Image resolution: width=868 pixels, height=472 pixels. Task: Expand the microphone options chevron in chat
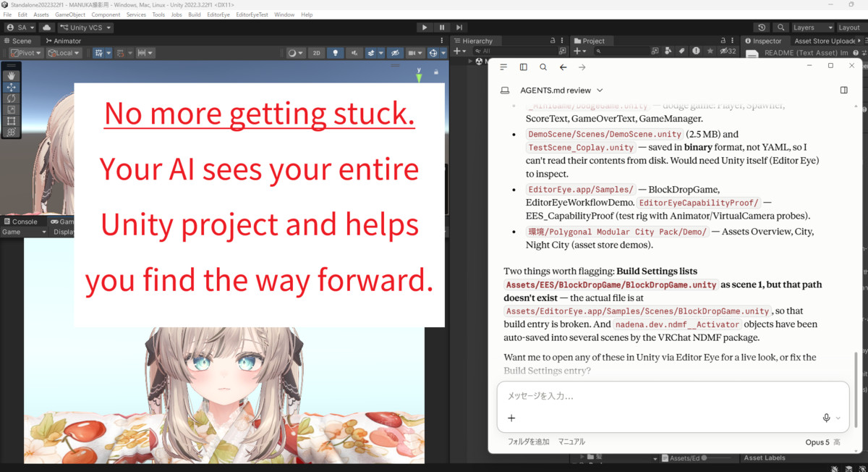pos(838,418)
